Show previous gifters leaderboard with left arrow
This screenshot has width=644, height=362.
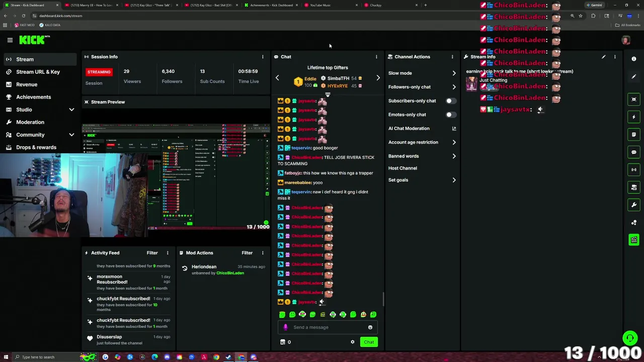(x=277, y=78)
